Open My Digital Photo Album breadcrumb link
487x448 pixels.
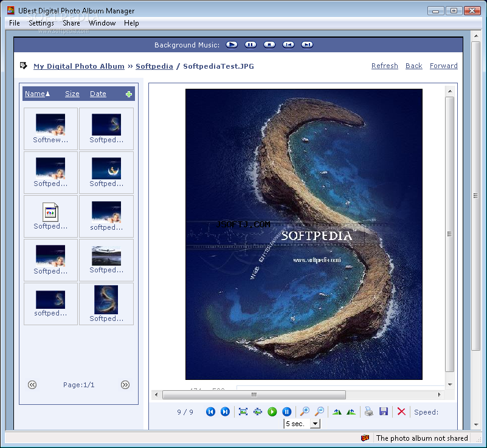[79, 66]
